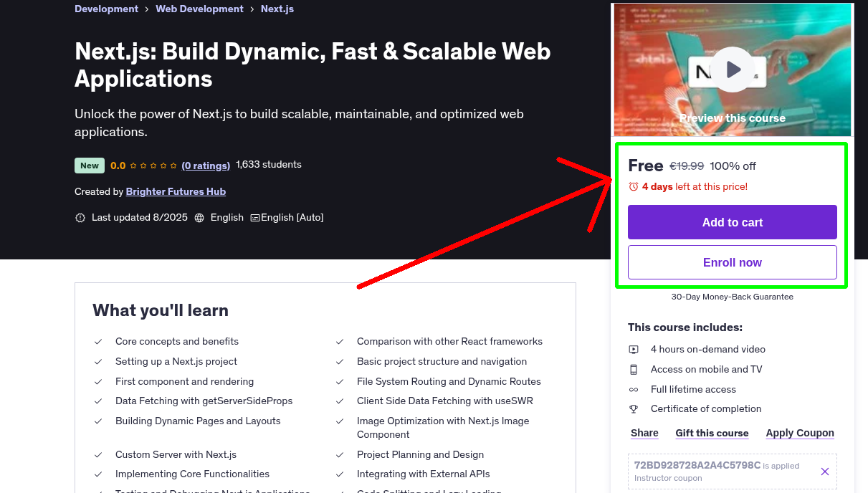Click 'Building Dynamic Pages and Layouts' item
Viewport: 868px width, 493px height.
198,421
